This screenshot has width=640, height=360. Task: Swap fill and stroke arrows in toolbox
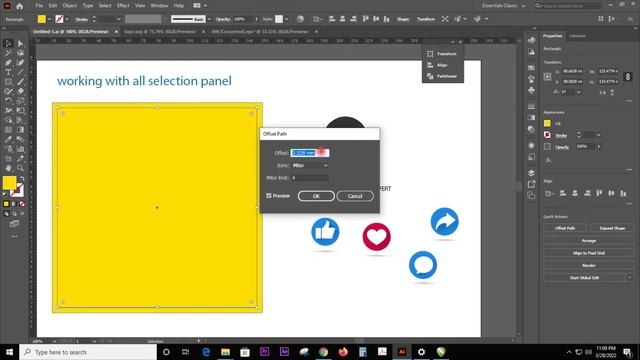click(22, 178)
